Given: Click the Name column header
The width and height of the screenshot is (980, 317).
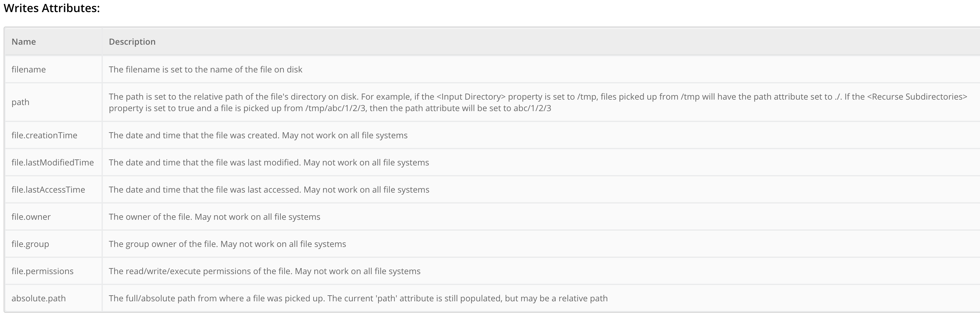Looking at the screenshot, I should [x=24, y=42].
